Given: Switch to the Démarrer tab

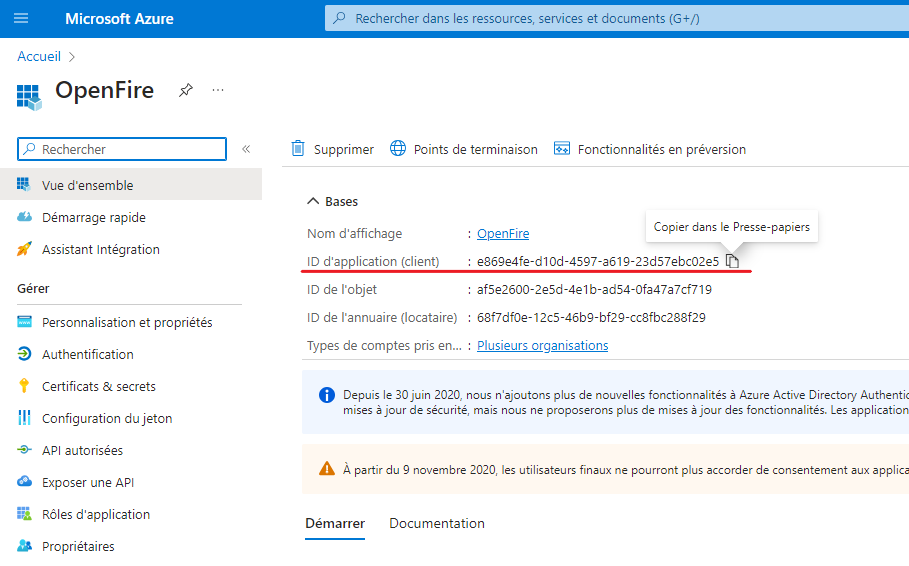Looking at the screenshot, I should (335, 523).
